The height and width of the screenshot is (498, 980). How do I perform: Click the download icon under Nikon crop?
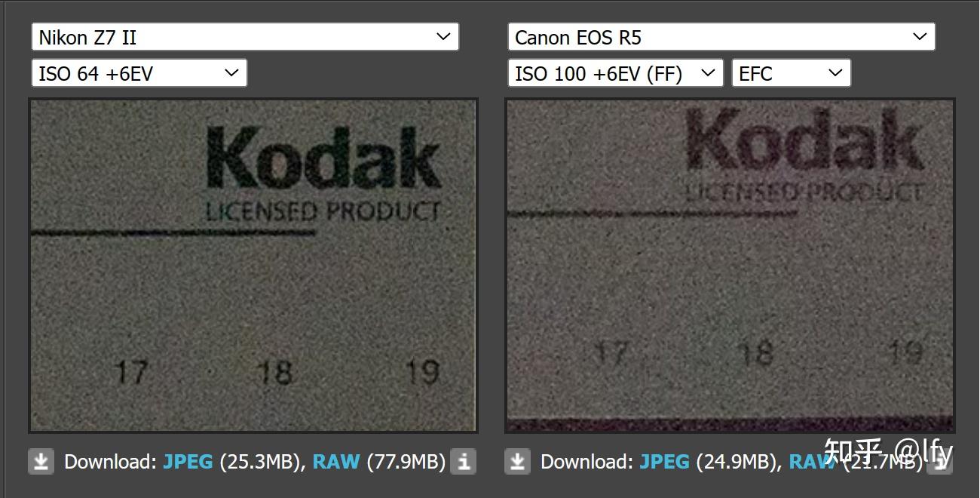pos(41,461)
